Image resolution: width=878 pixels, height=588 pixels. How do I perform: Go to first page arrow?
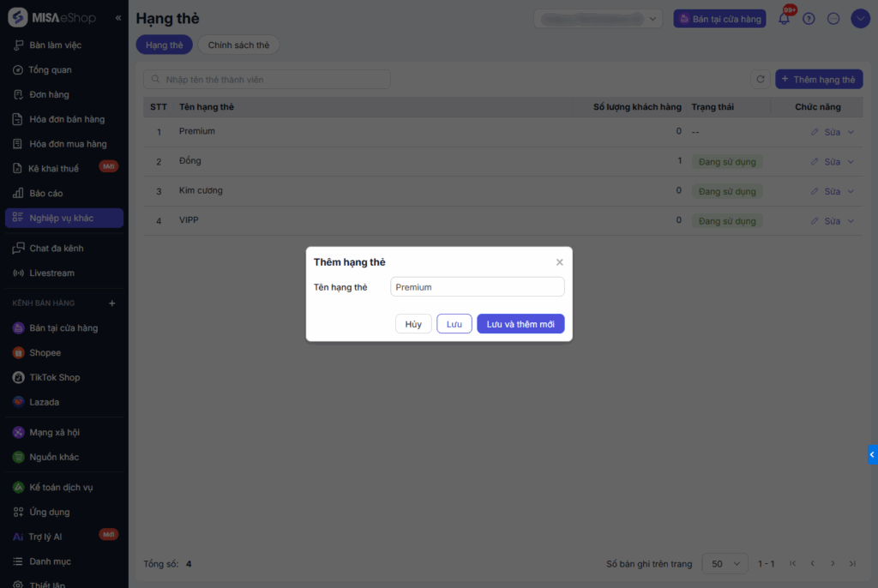point(792,564)
